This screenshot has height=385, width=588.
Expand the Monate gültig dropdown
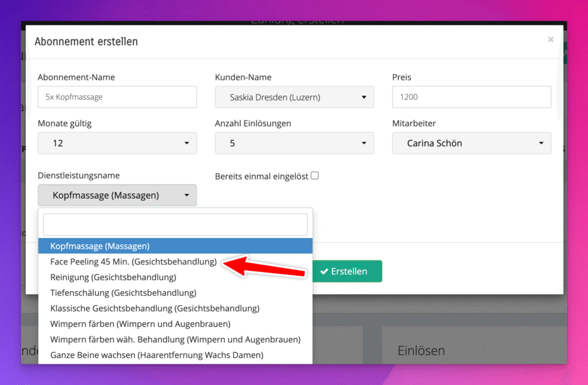coord(117,143)
